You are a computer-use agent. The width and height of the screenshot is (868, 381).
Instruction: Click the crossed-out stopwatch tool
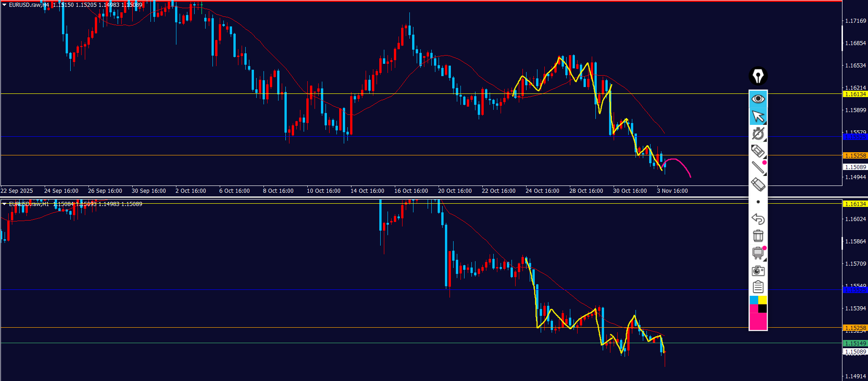(758, 134)
